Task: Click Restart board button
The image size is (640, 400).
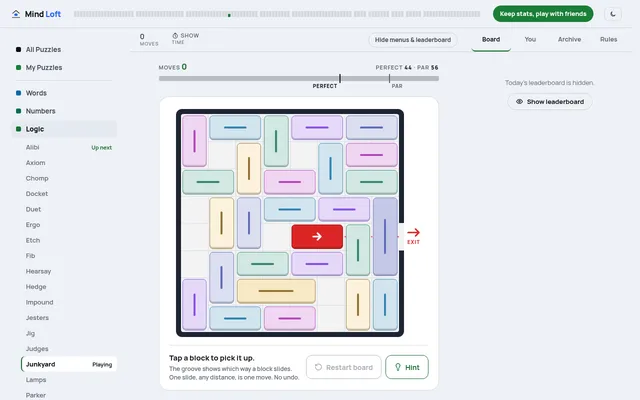Action: 343,367
